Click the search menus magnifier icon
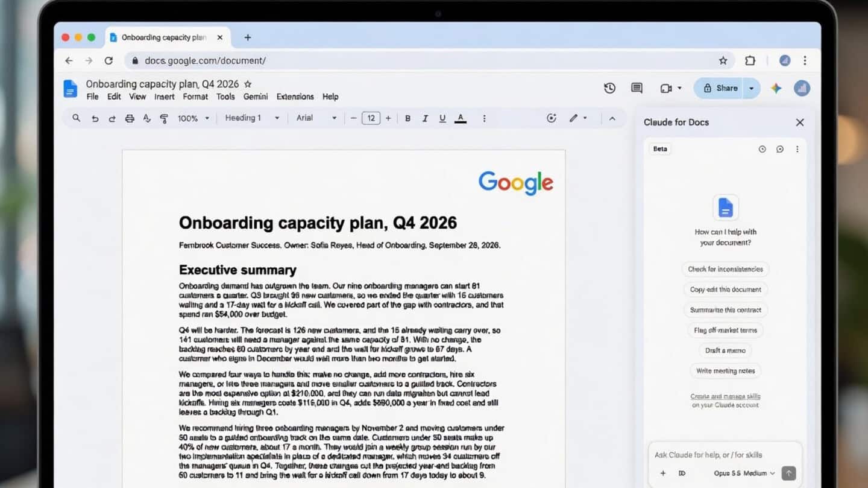Screen dimensions: 868x488 pos(76,118)
